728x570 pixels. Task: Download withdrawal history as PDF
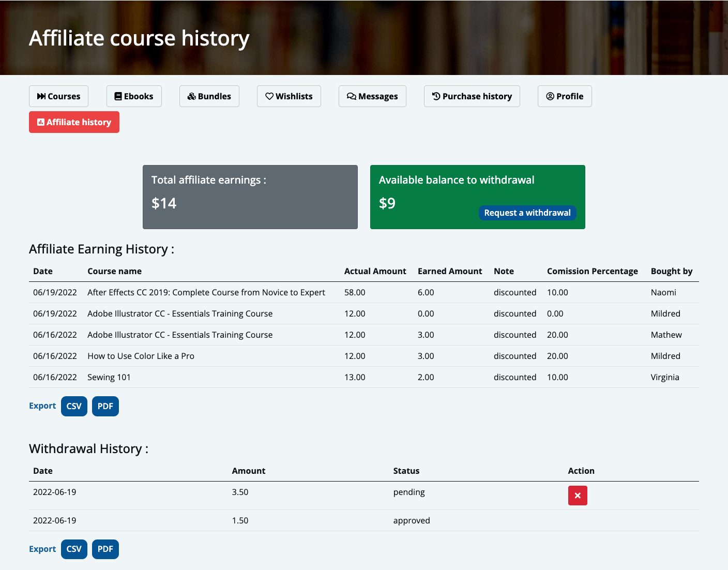click(x=105, y=549)
